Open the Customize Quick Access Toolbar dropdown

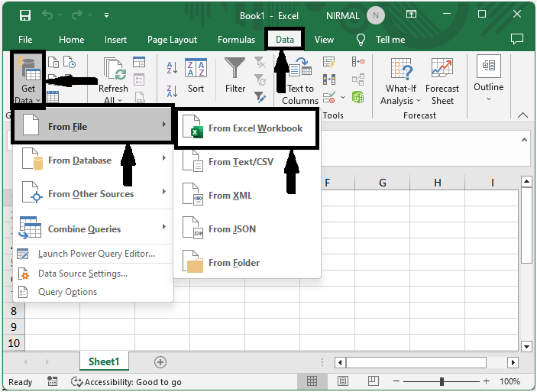pyautogui.click(x=106, y=15)
